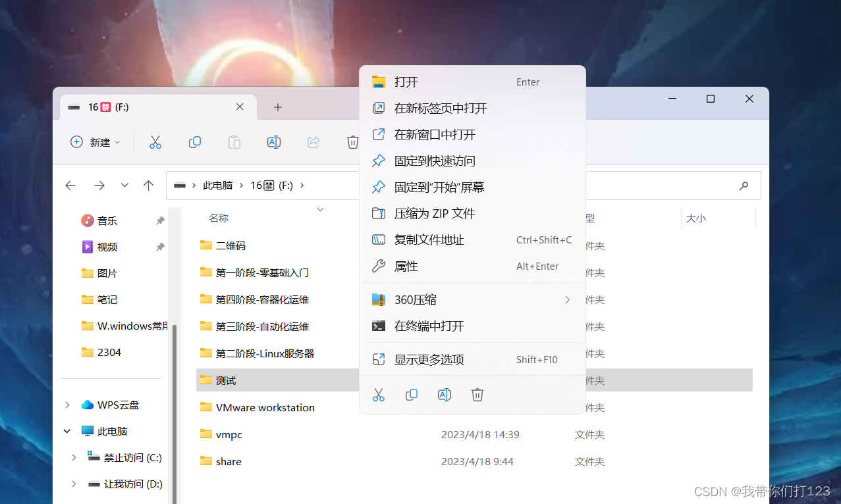Open 音乐 in the sidebar
Screen dimensions: 841x504
(x=107, y=220)
